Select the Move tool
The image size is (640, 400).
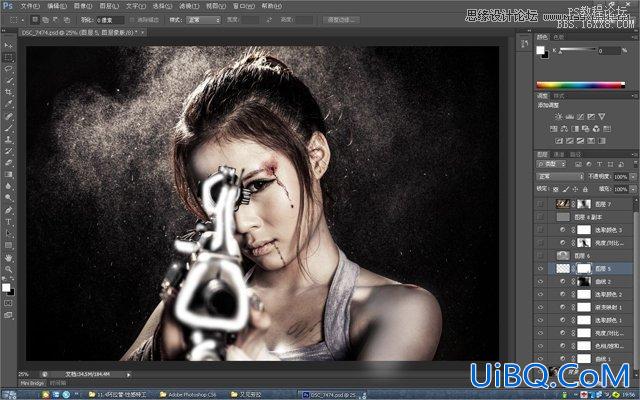[8, 45]
